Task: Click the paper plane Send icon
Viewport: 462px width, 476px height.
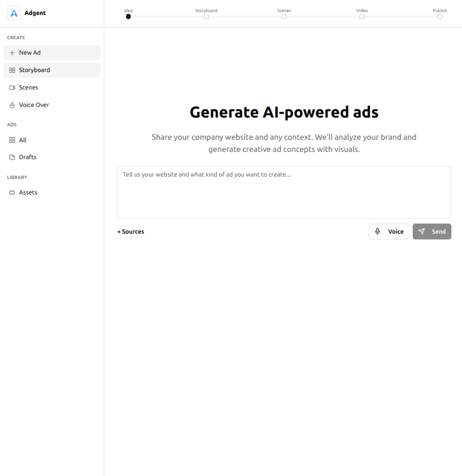Action: coord(422,232)
